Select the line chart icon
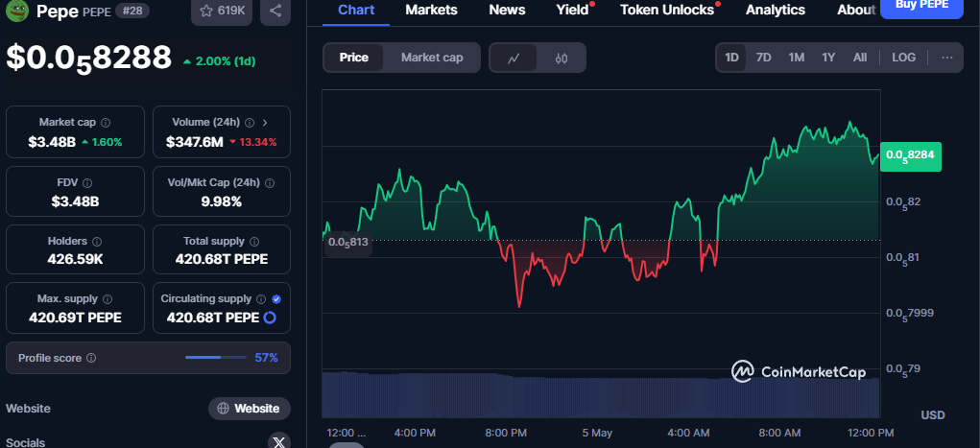Image resolution: width=980 pixels, height=448 pixels. (514, 59)
